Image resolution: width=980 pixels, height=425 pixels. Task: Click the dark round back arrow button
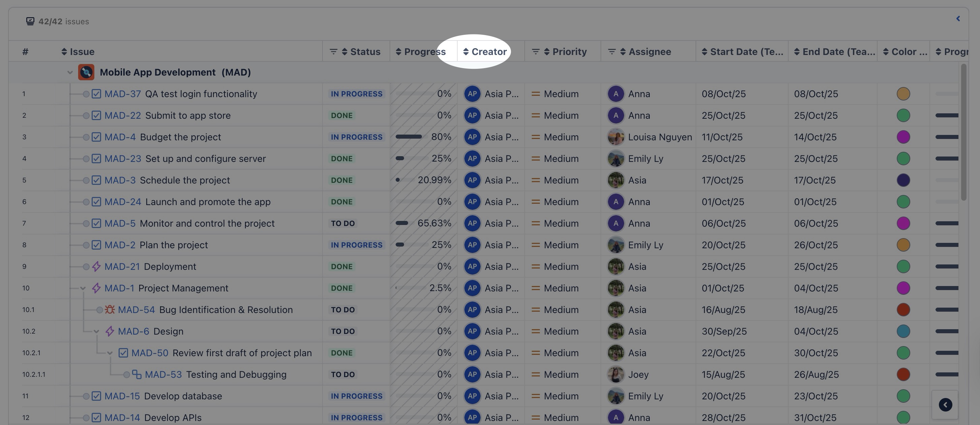[945, 405]
